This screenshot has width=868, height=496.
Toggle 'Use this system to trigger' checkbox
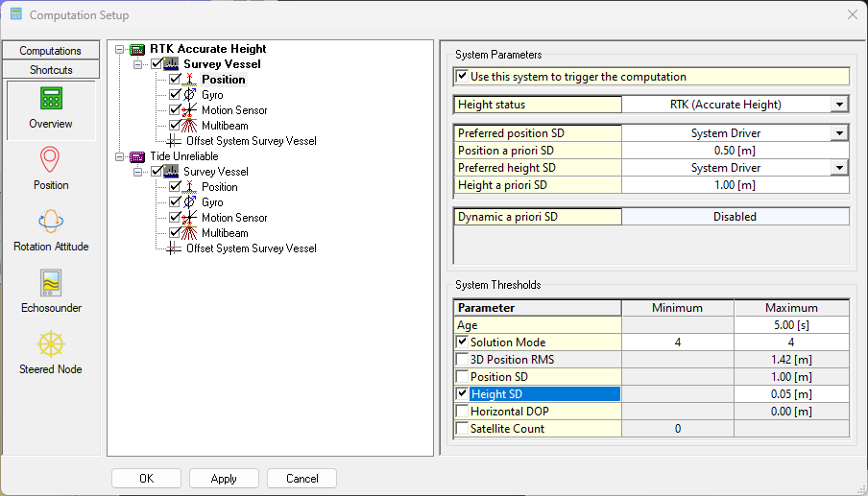coord(463,77)
